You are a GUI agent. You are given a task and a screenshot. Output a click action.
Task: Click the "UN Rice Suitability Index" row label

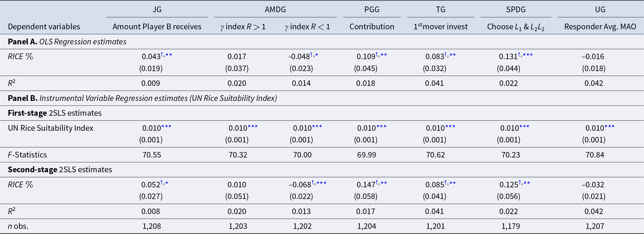[51, 128]
